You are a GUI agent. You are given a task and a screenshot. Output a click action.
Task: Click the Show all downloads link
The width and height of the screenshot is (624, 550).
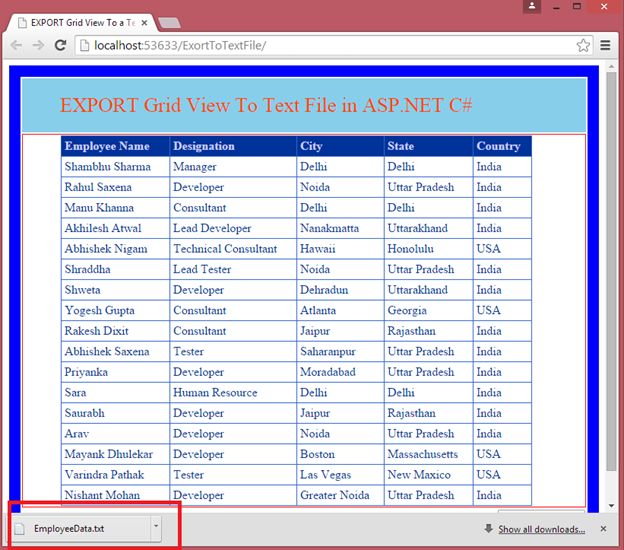tap(541, 529)
